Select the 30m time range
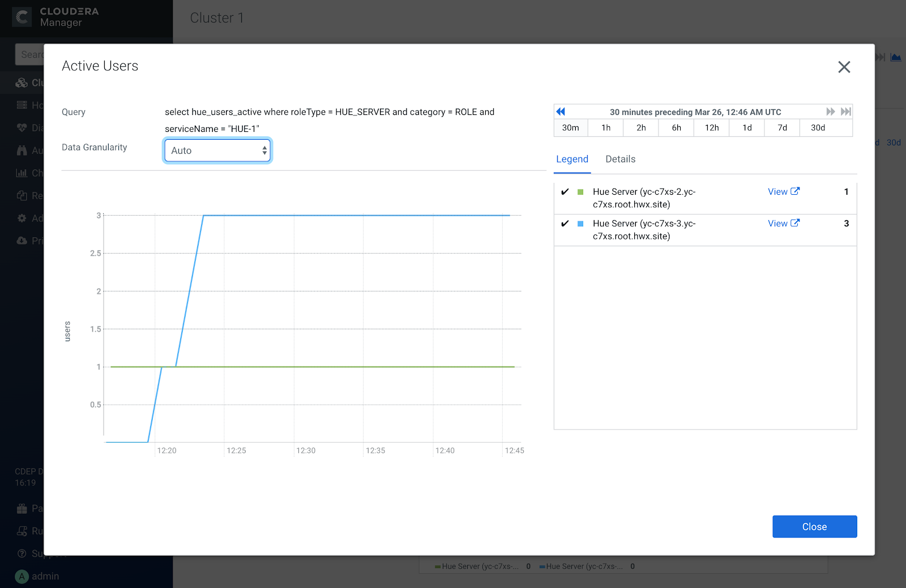 pos(570,128)
